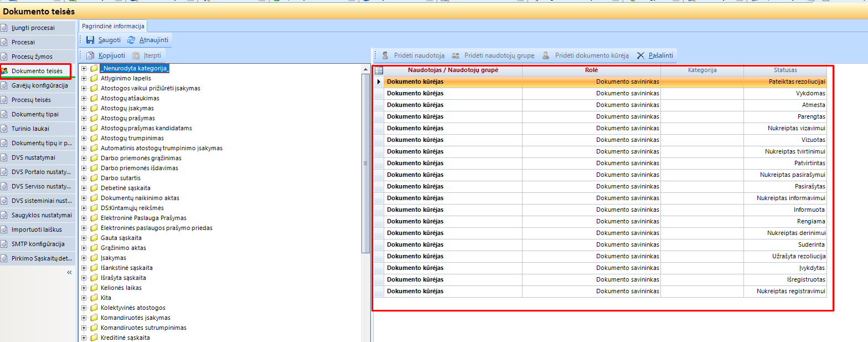Click the DVS nustatymai sidebar icon
The height and width of the screenshot is (342, 868).
pyautogui.click(x=4, y=157)
